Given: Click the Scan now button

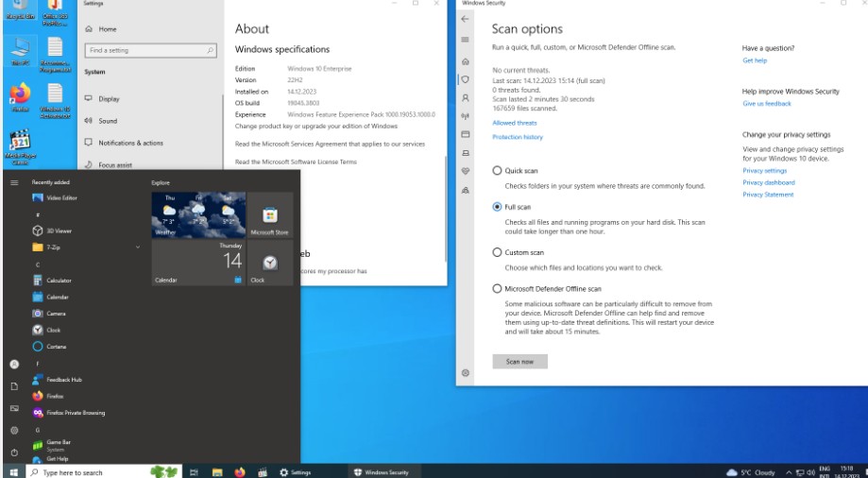Looking at the screenshot, I should pos(519,362).
